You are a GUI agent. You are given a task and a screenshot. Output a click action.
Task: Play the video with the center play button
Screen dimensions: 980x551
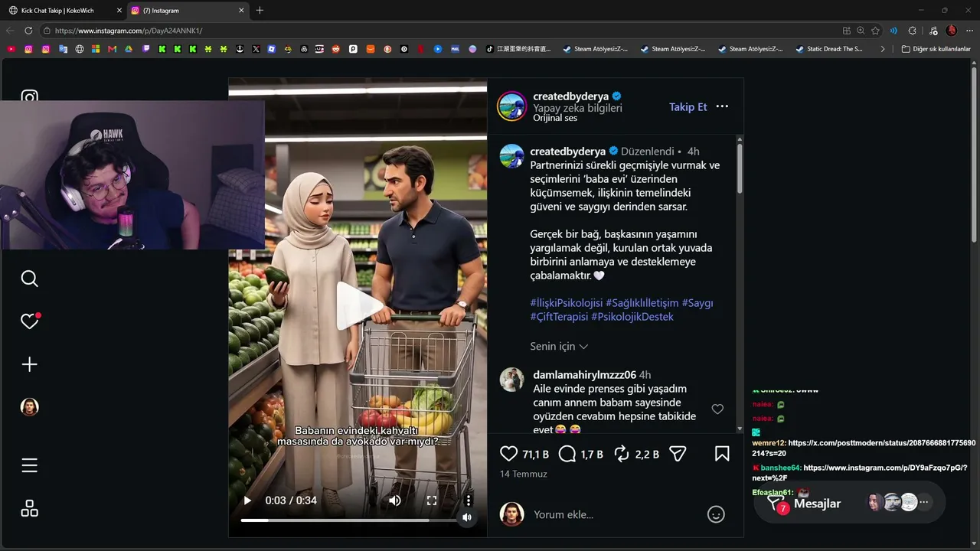(x=359, y=305)
